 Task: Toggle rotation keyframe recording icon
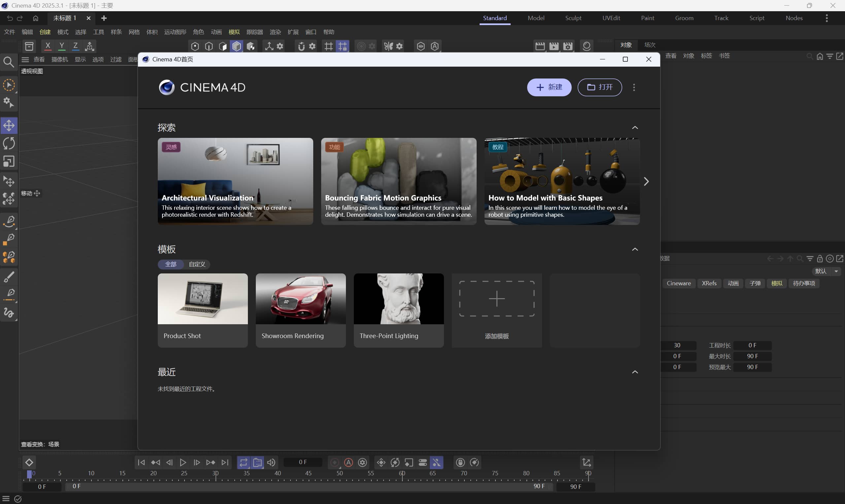click(395, 462)
